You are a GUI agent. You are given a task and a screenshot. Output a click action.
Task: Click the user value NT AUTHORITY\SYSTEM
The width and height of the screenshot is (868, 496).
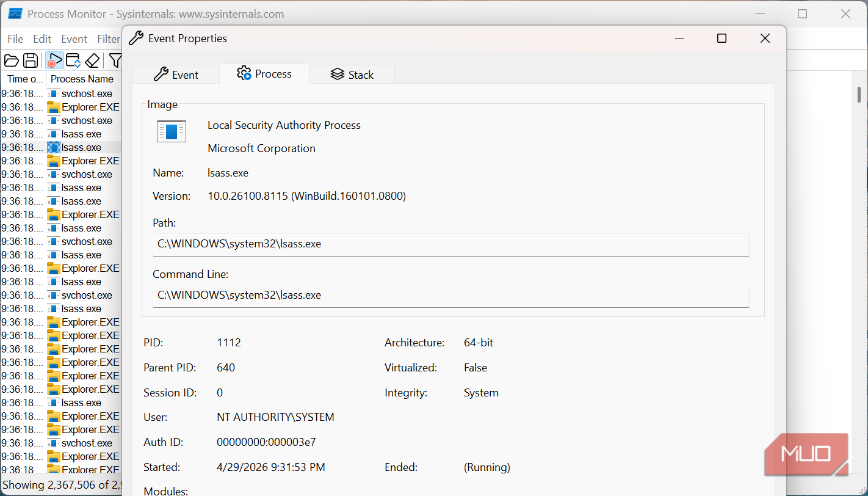(275, 418)
